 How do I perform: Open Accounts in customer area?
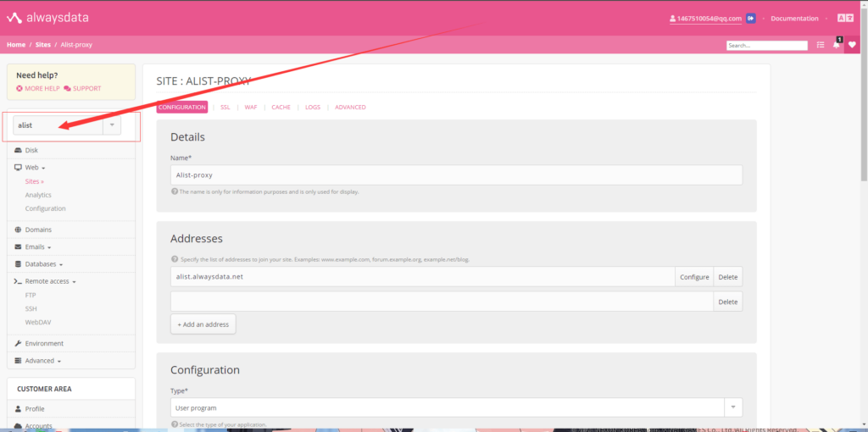(38, 426)
